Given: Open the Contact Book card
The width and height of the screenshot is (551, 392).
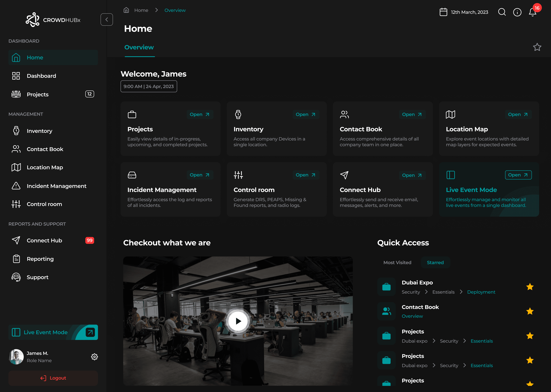Looking at the screenshot, I should click(412, 114).
